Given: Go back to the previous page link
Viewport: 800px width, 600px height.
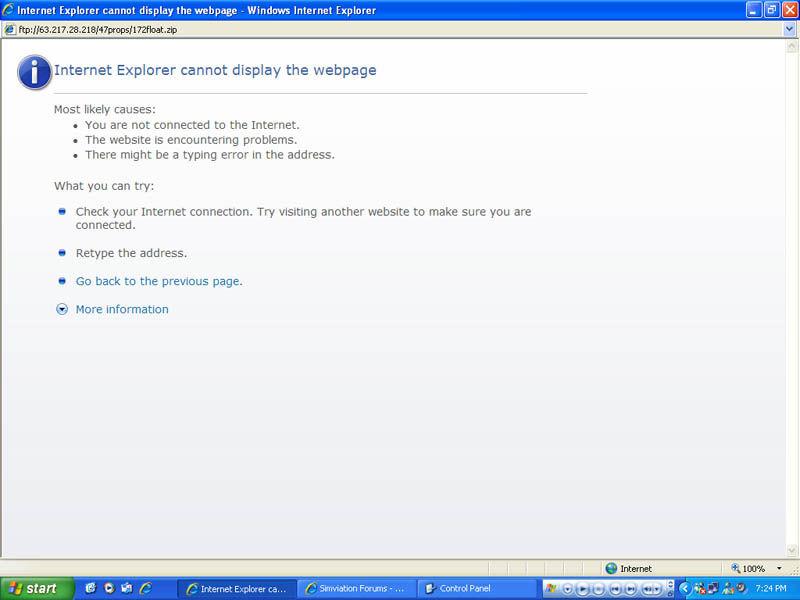Looking at the screenshot, I should (159, 281).
